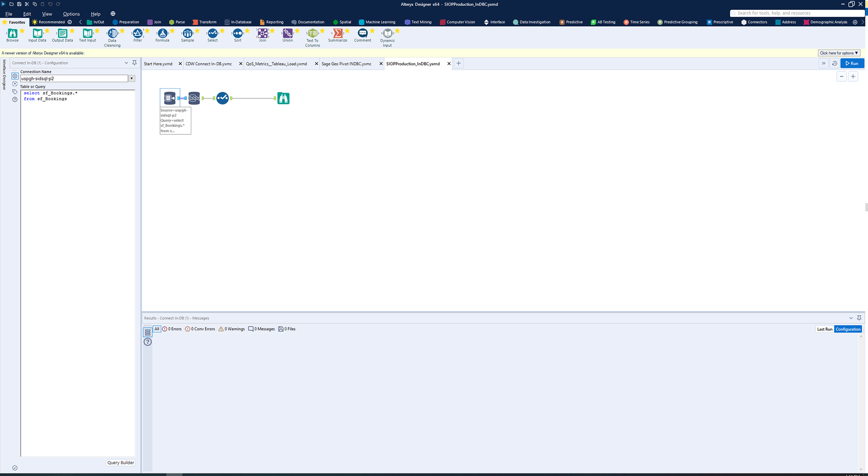Show more workflow tabs chevron
This screenshot has width=868, height=476.
(x=823, y=63)
